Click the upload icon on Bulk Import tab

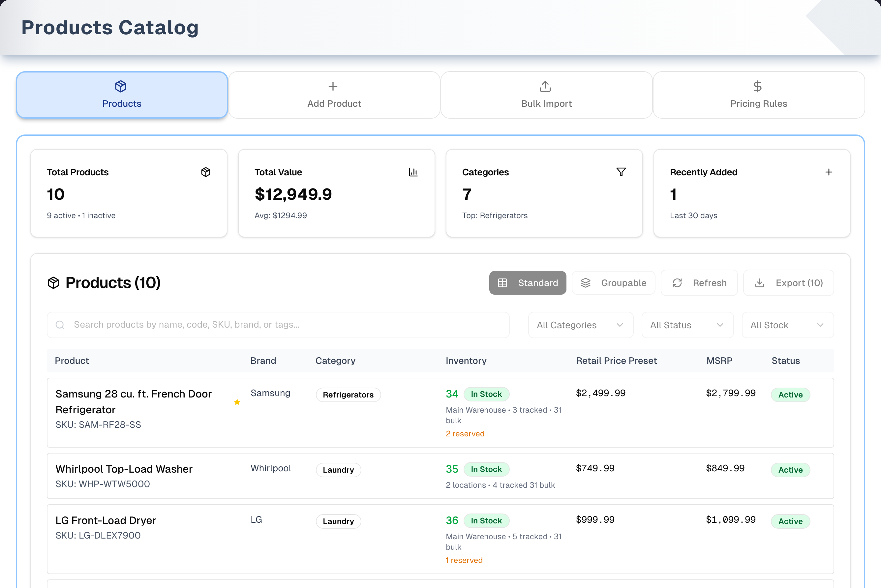[x=545, y=87]
